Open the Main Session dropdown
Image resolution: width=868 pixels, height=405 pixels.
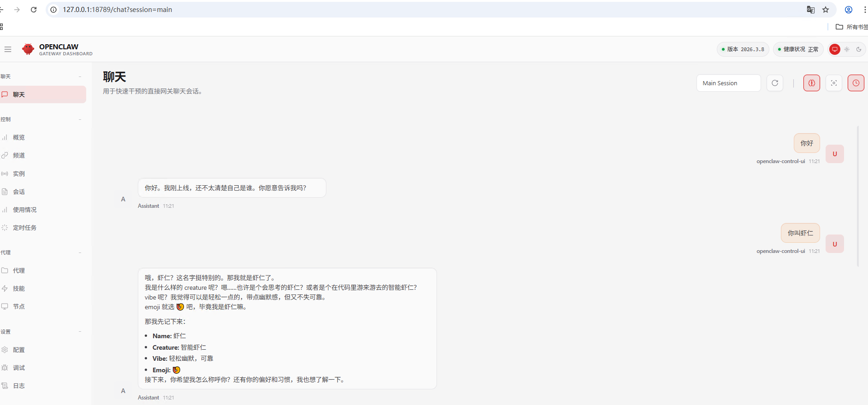point(728,83)
